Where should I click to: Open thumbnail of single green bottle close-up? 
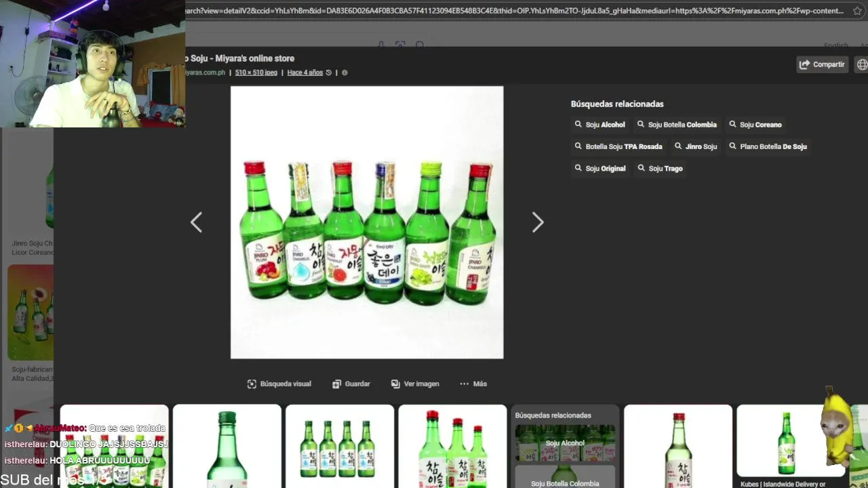(x=227, y=446)
